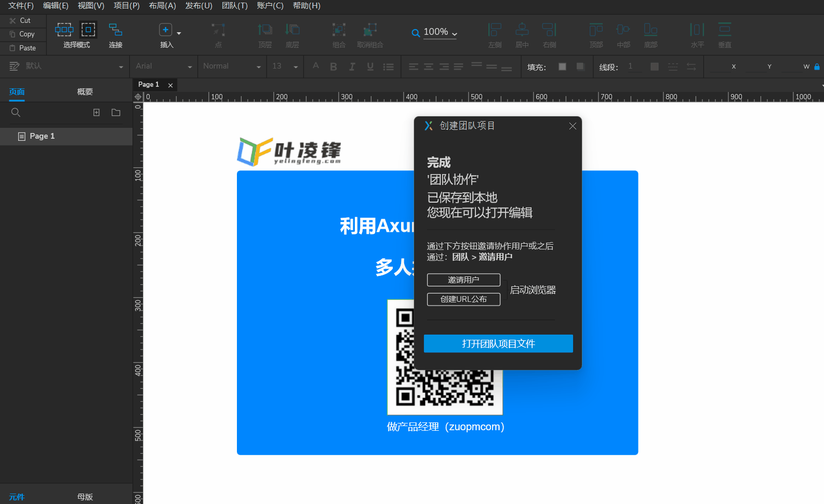The width and height of the screenshot is (824, 504).
Task: Choose the intersected selection mode icon
Action: click(64, 29)
